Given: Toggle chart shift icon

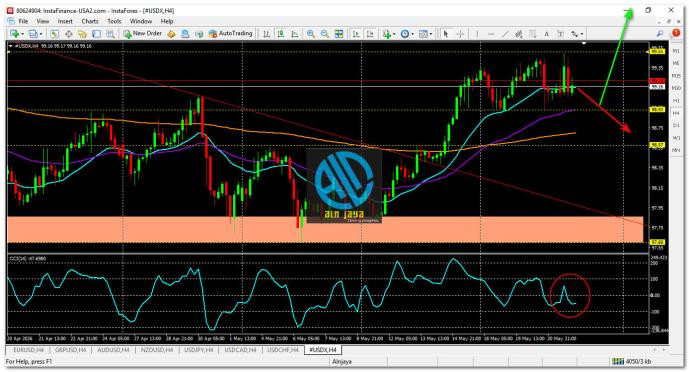Looking at the screenshot, I should click(x=370, y=34).
